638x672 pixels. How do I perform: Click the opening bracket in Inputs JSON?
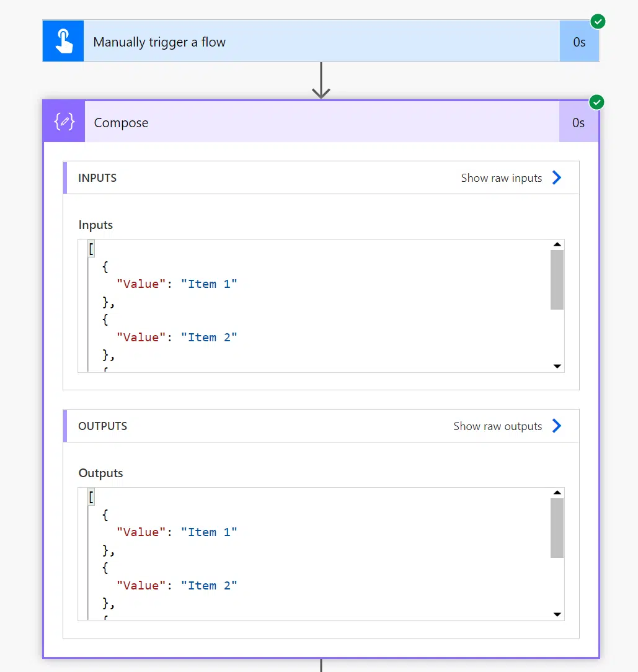(x=91, y=249)
